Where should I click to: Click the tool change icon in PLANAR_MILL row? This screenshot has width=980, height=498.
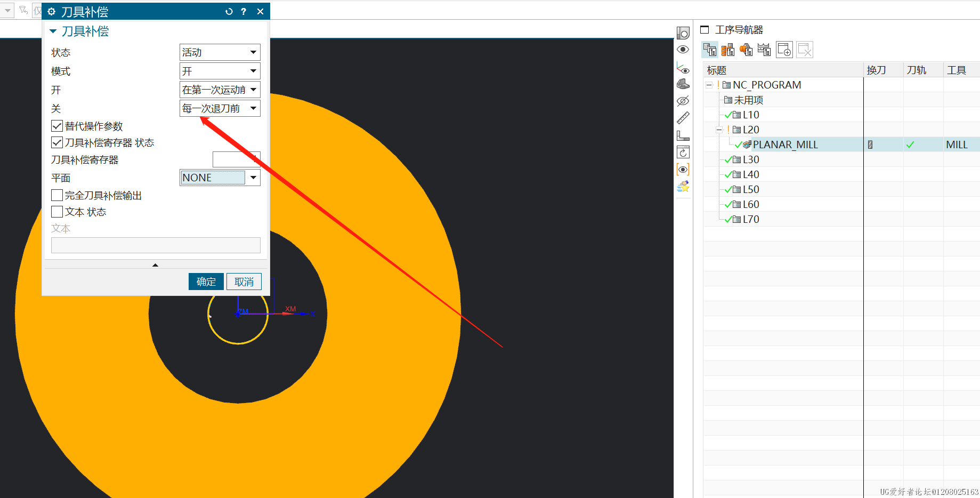870,144
